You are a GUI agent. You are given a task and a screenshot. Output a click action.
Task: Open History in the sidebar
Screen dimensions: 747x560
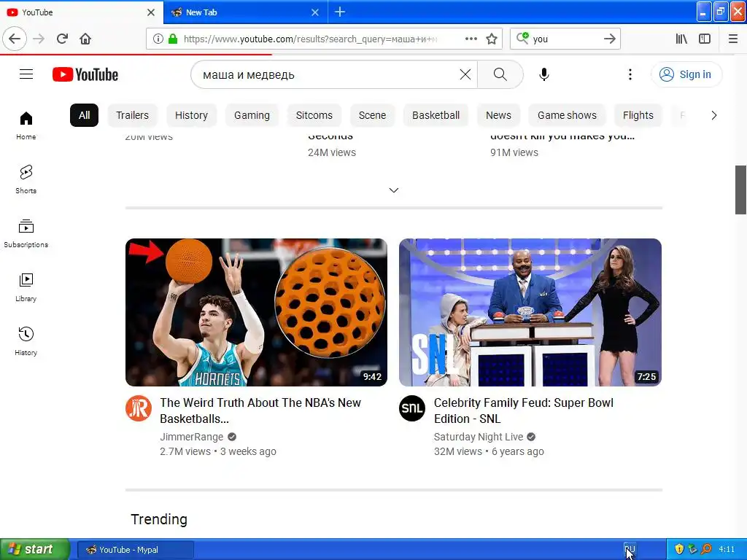26,341
